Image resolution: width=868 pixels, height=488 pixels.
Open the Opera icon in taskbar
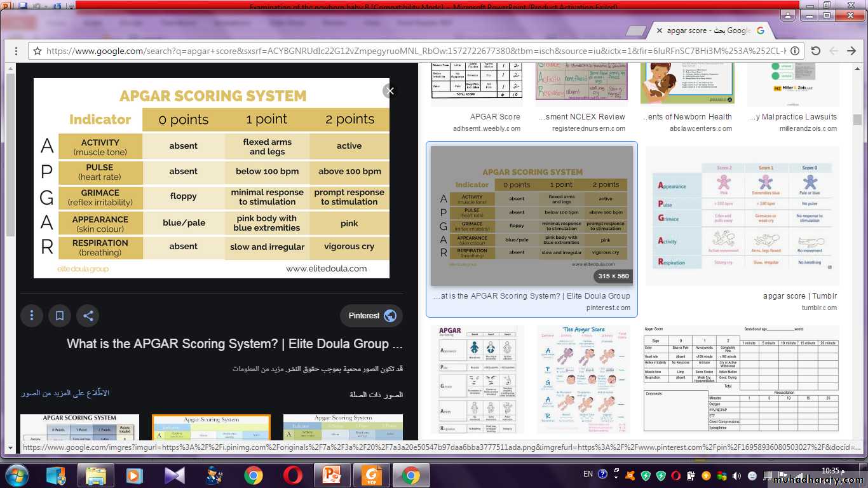(x=293, y=475)
